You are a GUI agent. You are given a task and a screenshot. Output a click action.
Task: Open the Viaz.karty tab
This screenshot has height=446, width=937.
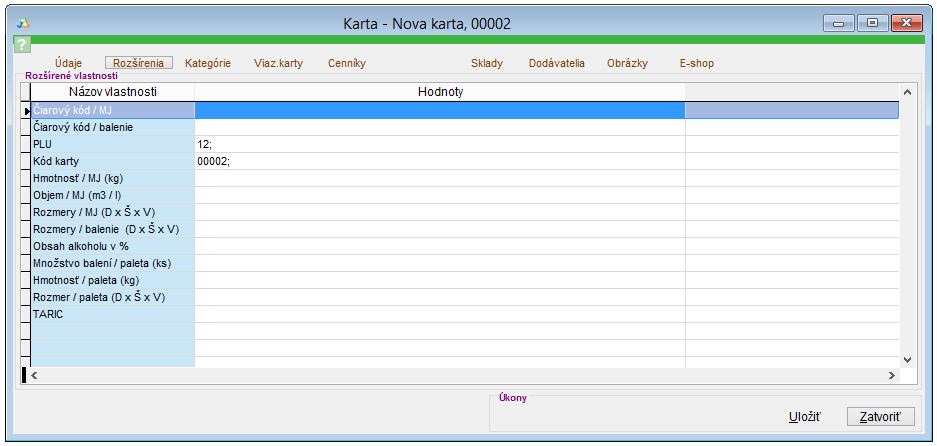[x=278, y=63]
